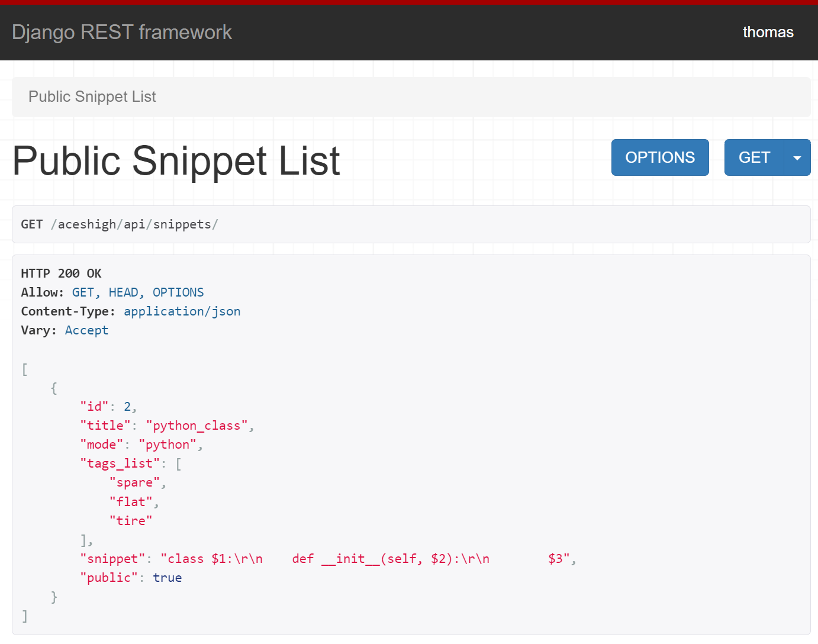The image size is (818, 644).
Task: Click the "spare" tag value
Action: 134,482
